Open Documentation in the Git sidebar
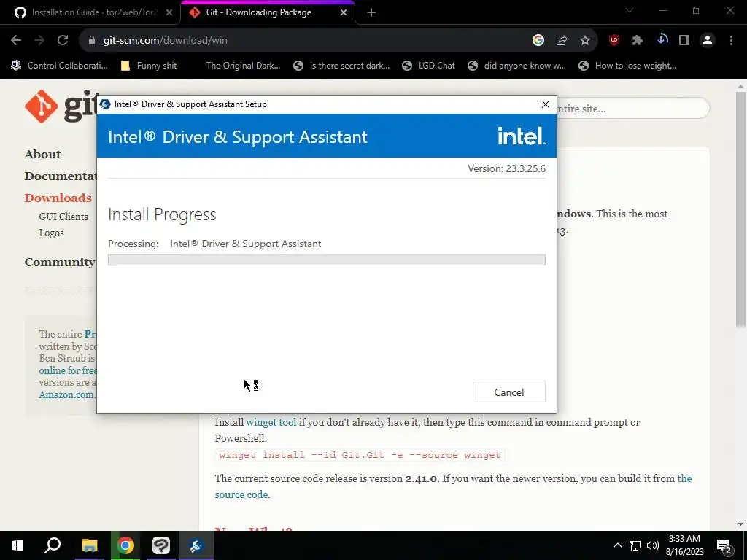The image size is (747, 560). pos(61,176)
